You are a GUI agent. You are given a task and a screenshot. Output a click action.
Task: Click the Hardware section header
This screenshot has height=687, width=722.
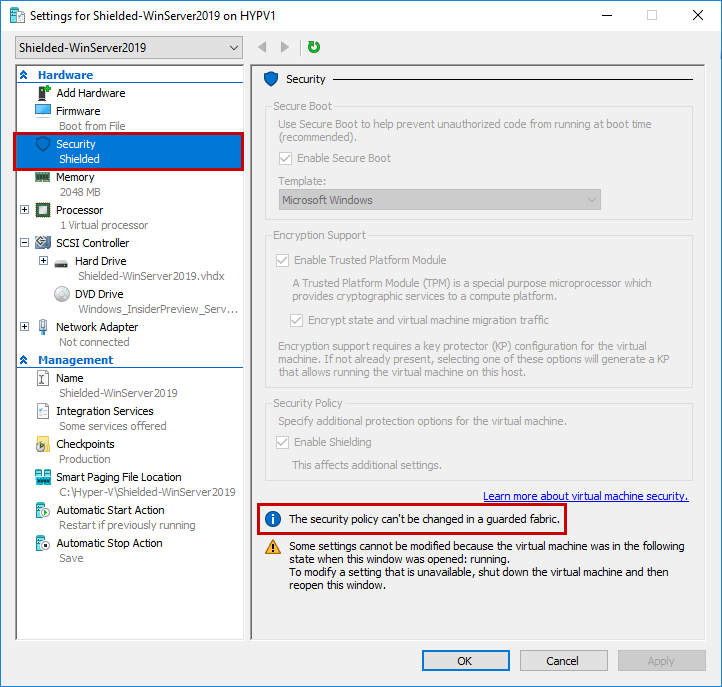(65, 75)
